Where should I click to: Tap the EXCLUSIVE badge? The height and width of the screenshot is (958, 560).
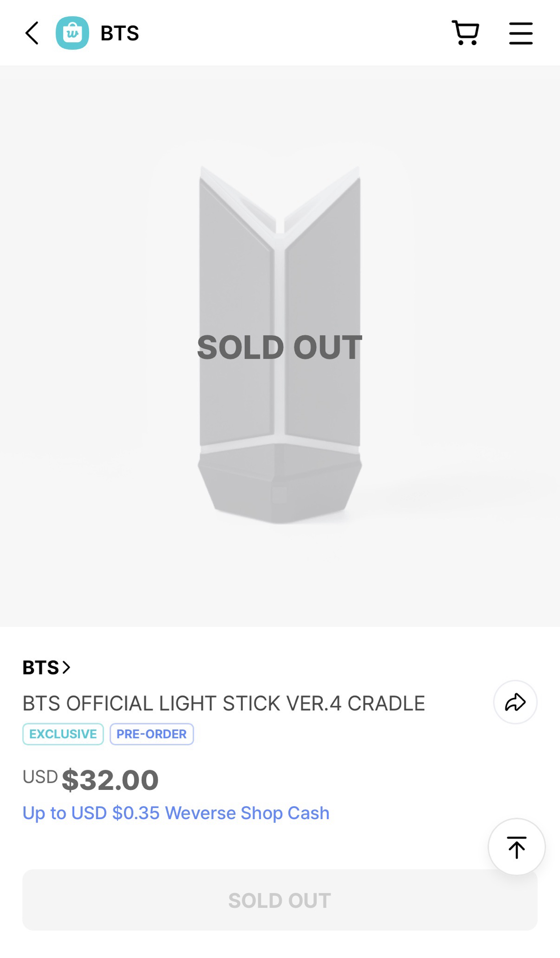point(63,734)
